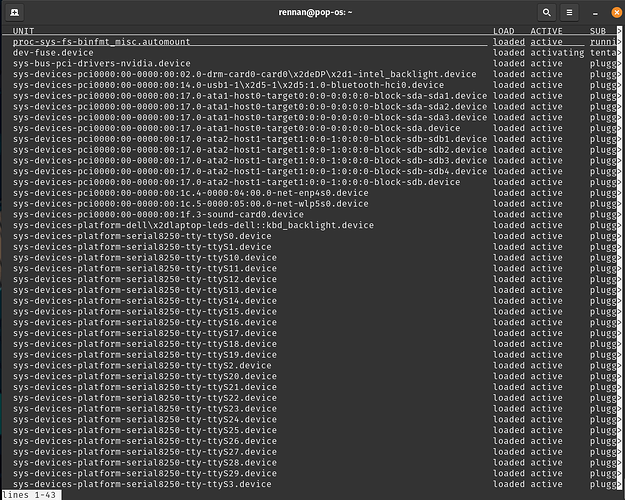The image size is (625, 500).
Task: Select the tty-ttyS27.device line
Action: [145, 451]
